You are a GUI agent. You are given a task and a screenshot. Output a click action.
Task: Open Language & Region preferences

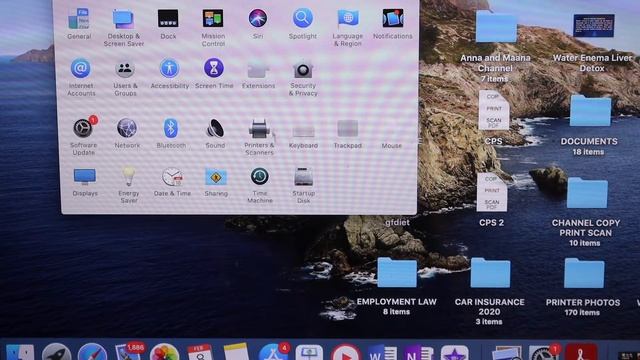(348, 18)
